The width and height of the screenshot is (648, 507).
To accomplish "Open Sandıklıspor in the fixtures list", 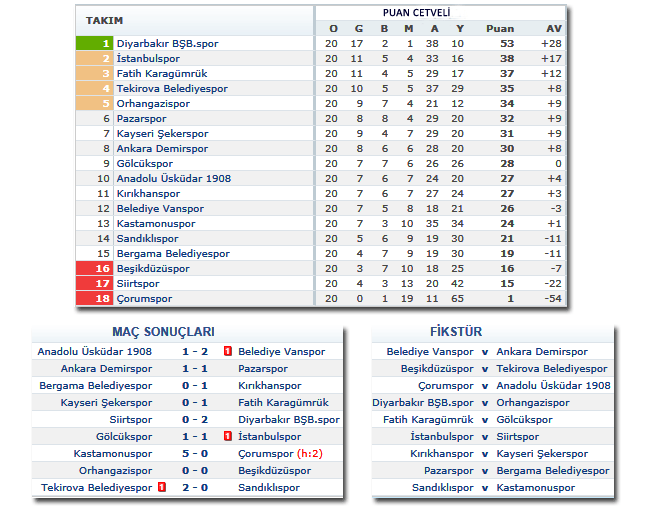I will (443, 488).
